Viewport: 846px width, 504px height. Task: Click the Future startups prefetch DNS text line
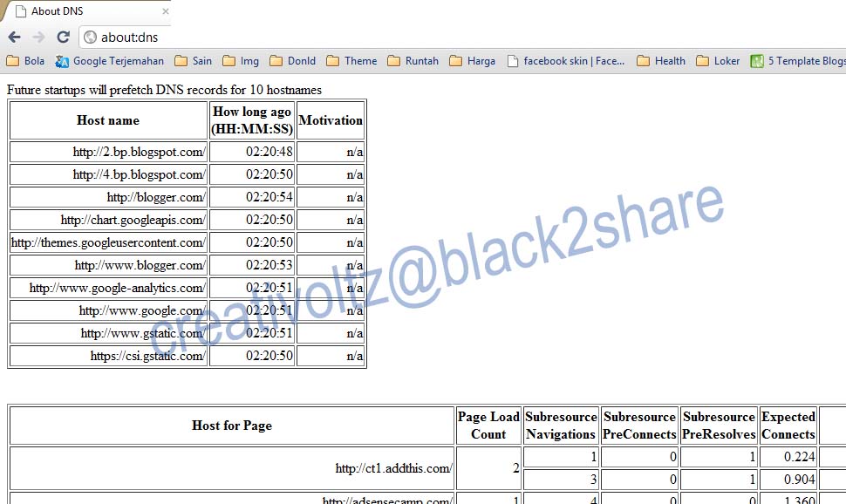(x=164, y=90)
